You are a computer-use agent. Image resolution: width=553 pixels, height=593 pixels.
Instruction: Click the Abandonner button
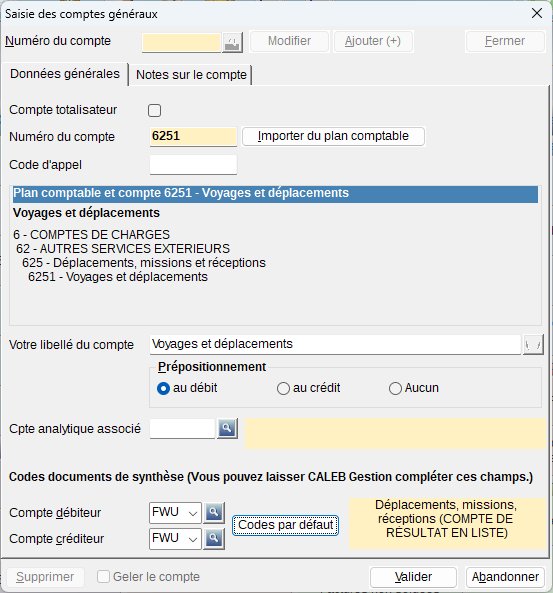(505, 577)
